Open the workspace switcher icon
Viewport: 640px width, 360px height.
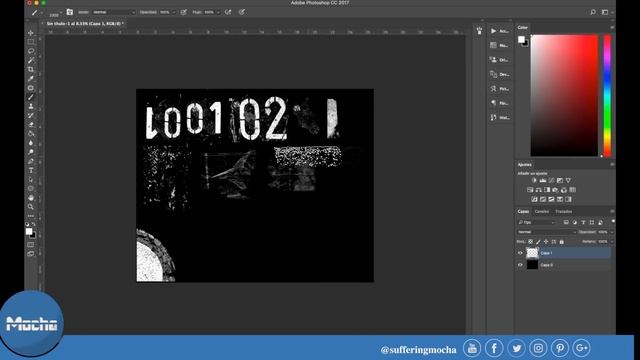605,12
